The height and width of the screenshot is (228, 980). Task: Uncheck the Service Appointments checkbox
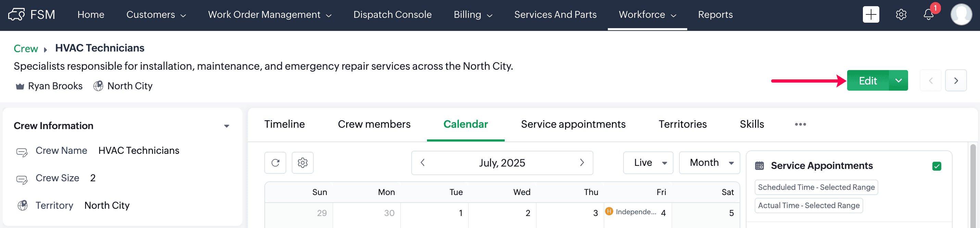point(937,166)
